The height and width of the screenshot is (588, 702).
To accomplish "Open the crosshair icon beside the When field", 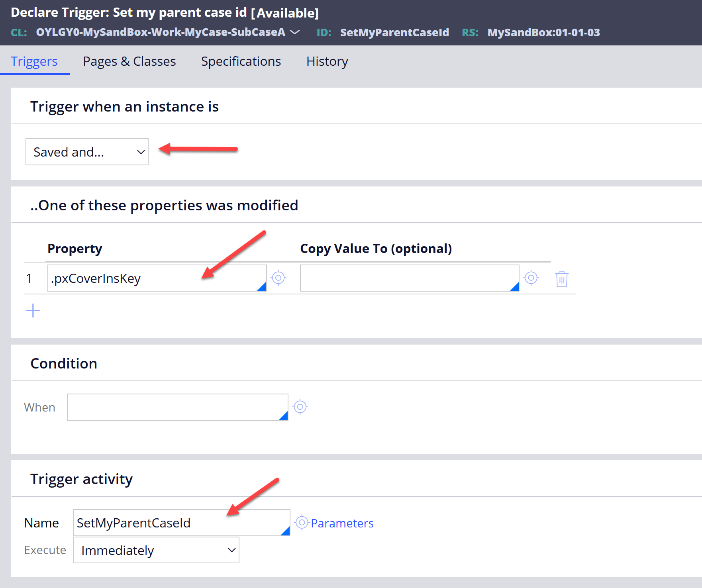I will (x=300, y=407).
